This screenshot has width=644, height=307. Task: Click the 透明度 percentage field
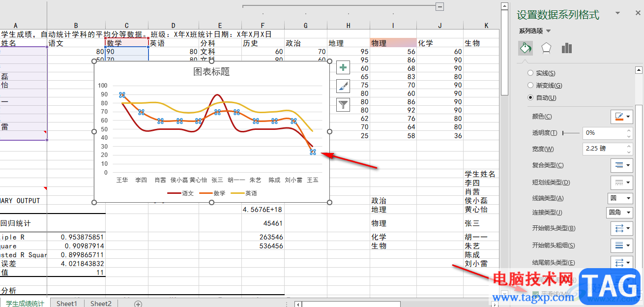coord(604,133)
